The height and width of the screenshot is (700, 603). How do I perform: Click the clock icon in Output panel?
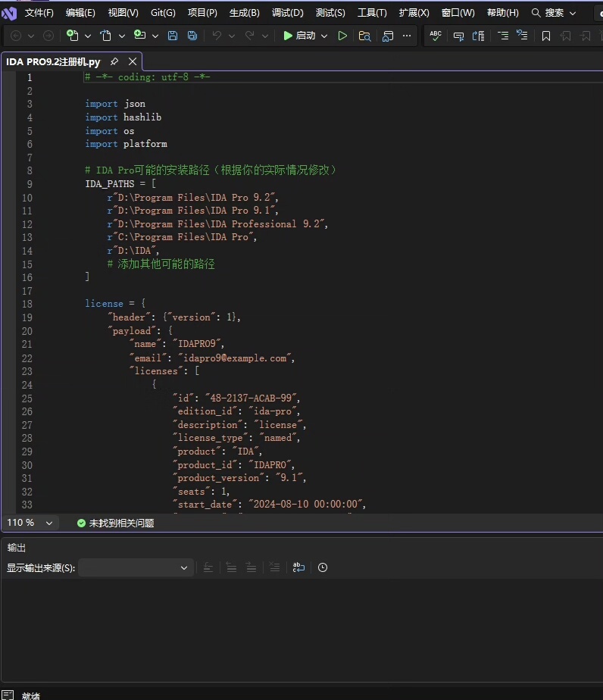[323, 567]
